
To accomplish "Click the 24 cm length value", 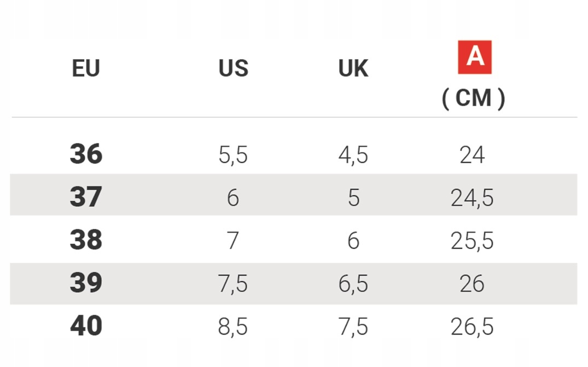I will pyautogui.click(x=472, y=156).
